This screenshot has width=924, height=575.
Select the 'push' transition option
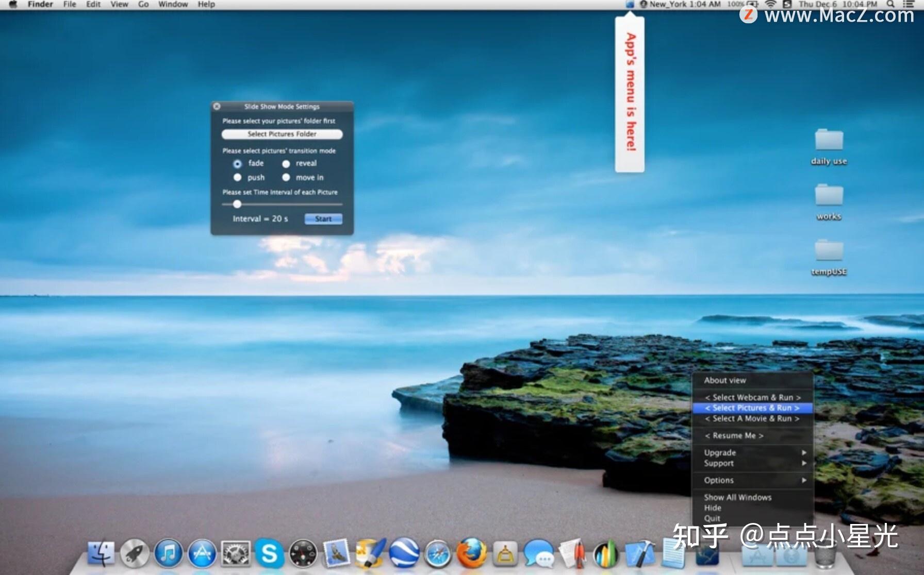click(237, 178)
